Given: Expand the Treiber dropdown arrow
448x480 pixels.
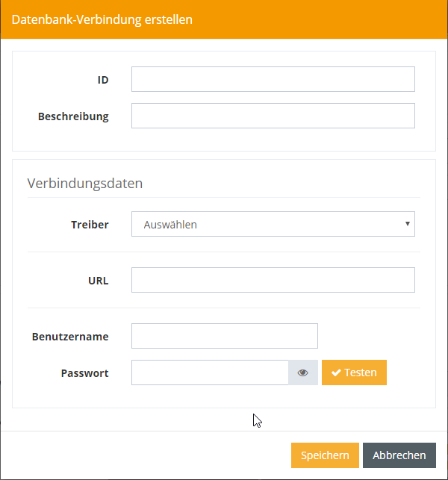Looking at the screenshot, I should (407, 223).
